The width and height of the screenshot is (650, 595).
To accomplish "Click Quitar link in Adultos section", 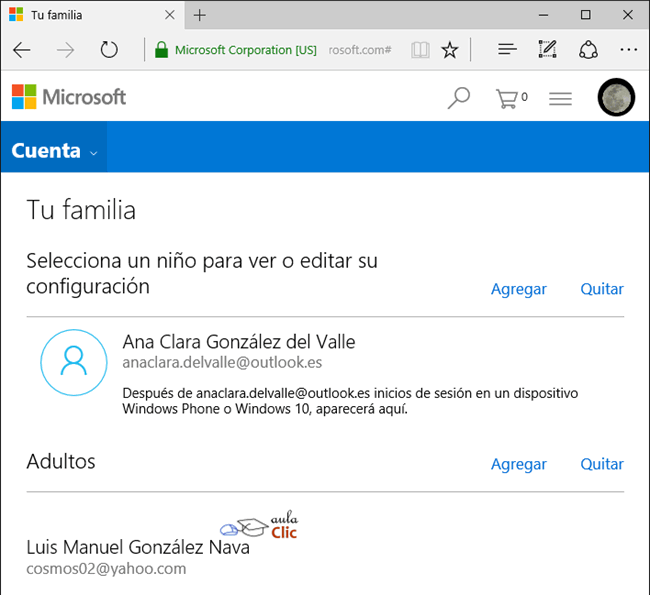I will click(601, 464).
